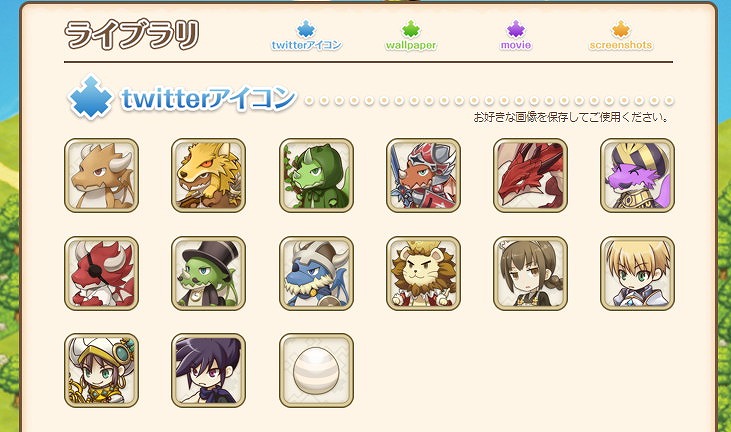Open the twitterアイコン tab

pos(306,36)
